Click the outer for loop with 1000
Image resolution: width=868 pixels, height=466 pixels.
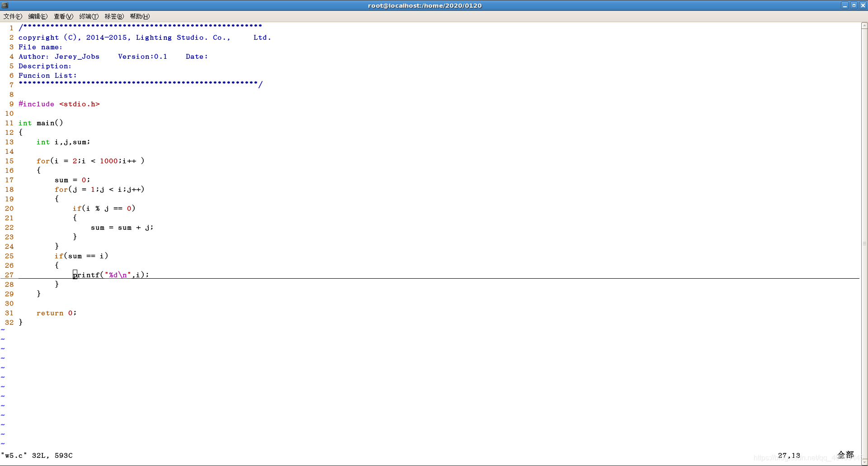(x=90, y=161)
